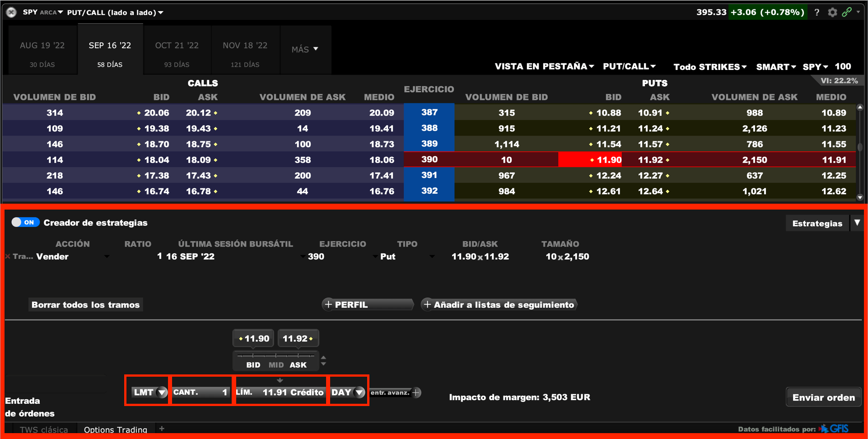868x439 pixels.
Task: Select the OCT 21 '22 expiration tab
Action: click(177, 50)
